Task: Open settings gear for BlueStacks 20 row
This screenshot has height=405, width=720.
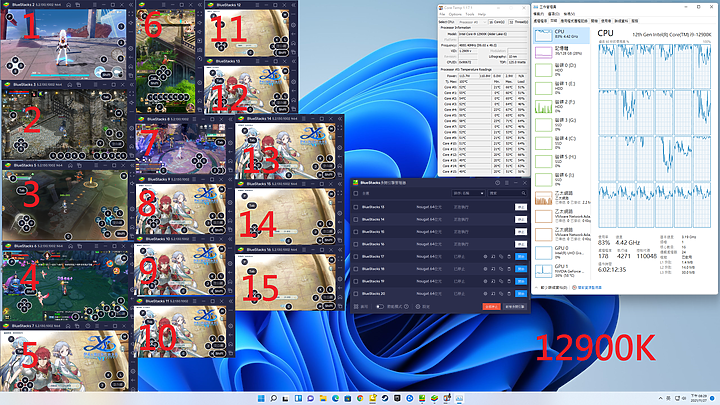Action: coord(485,293)
